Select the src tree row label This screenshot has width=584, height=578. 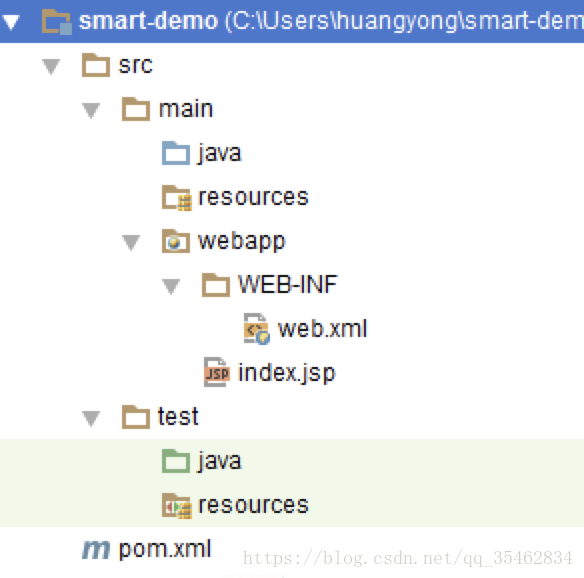[136, 66]
